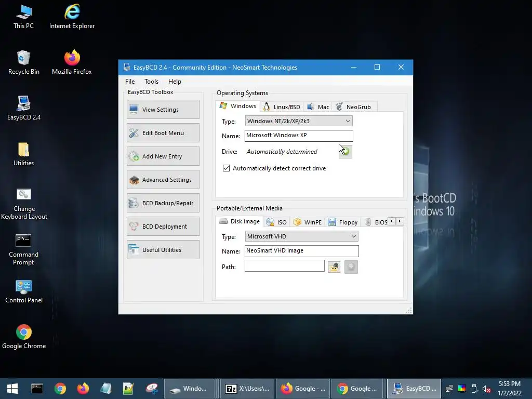Viewport: 532px width, 399px height.
Task: Select the EasyBCD 2.4 desktop icon
Action: tap(23, 109)
